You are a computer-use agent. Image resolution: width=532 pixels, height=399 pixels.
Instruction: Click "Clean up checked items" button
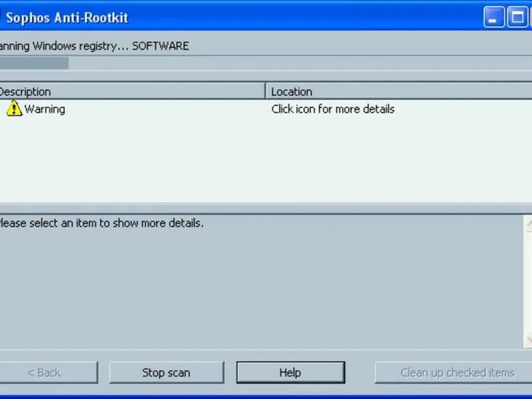click(454, 372)
